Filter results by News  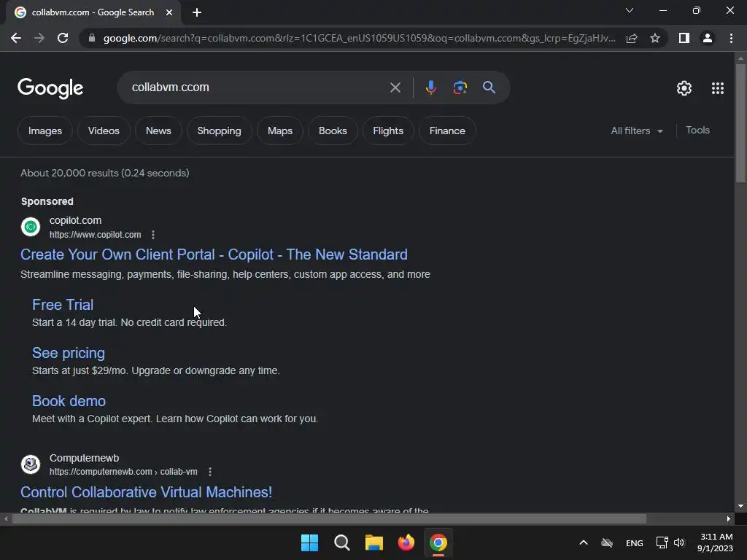click(x=158, y=131)
